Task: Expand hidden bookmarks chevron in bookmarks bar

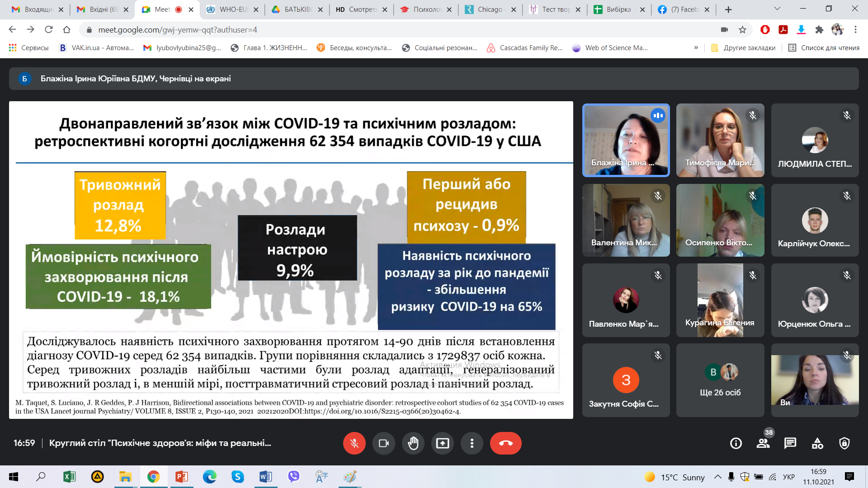Action: pyautogui.click(x=696, y=47)
